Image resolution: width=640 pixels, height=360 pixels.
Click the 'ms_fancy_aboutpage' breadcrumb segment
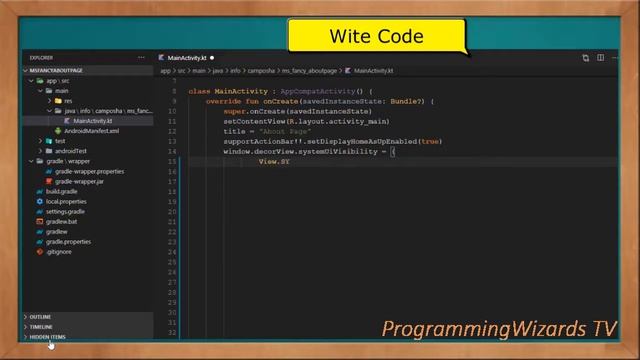point(309,71)
